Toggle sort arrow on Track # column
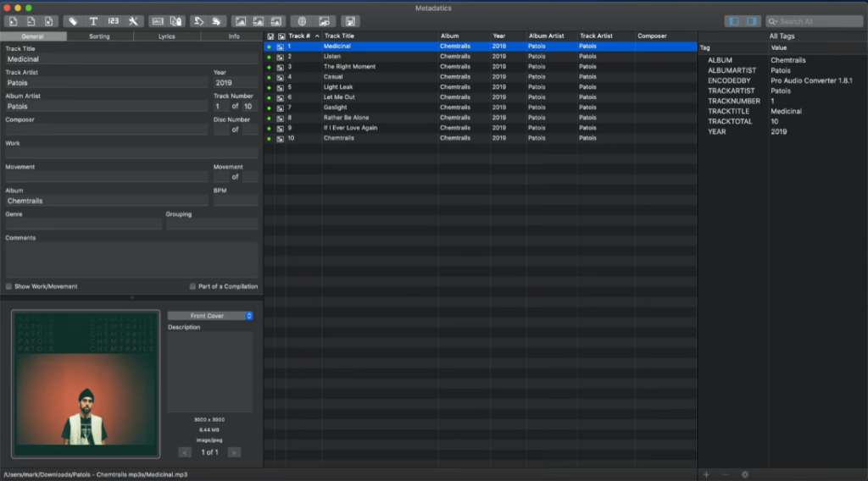868x481 pixels. coord(317,36)
